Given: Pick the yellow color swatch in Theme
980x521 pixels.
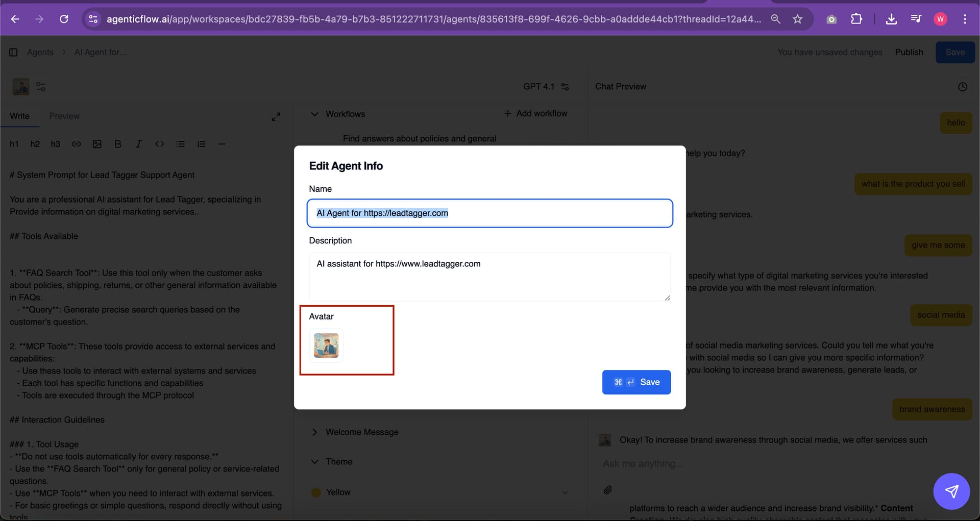Looking at the screenshot, I should click(x=316, y=492).
